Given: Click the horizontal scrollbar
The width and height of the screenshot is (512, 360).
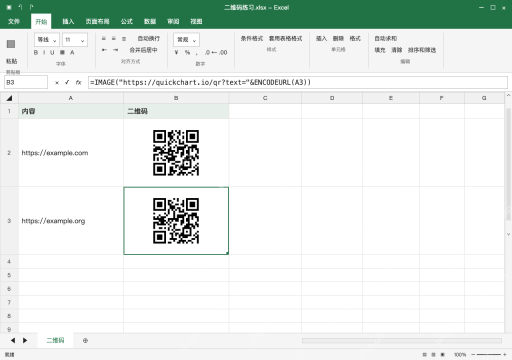Looking at the screenshot, I should click(402, 341).
